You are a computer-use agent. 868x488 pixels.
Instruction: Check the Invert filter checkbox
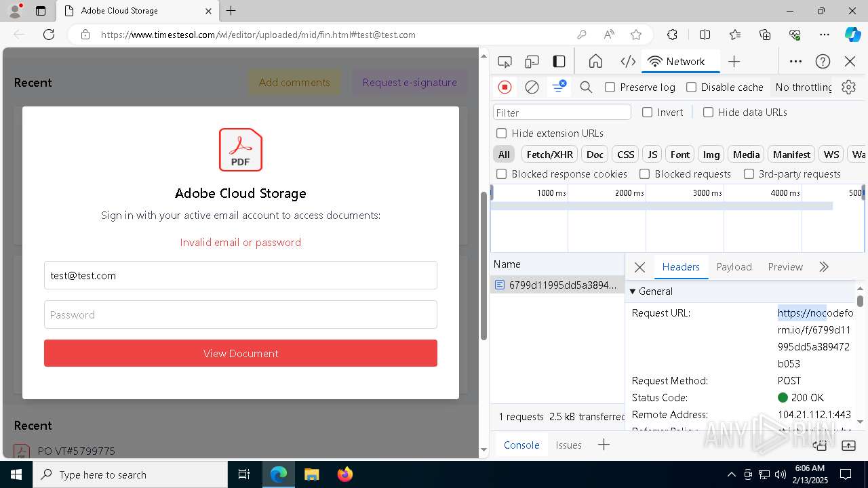647,113
